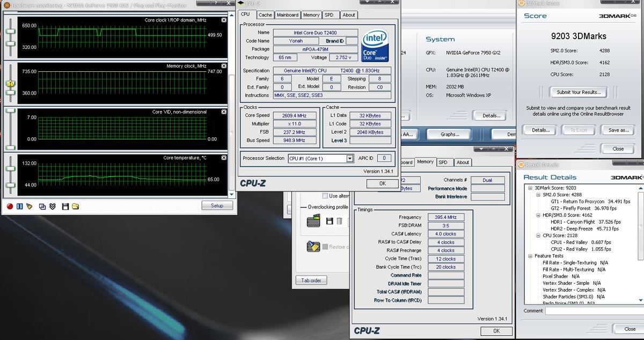The image size is (644, 340).
Task: Select 'HDR2 - Deep Freeze' result row
Action: (x=586, y=228)
